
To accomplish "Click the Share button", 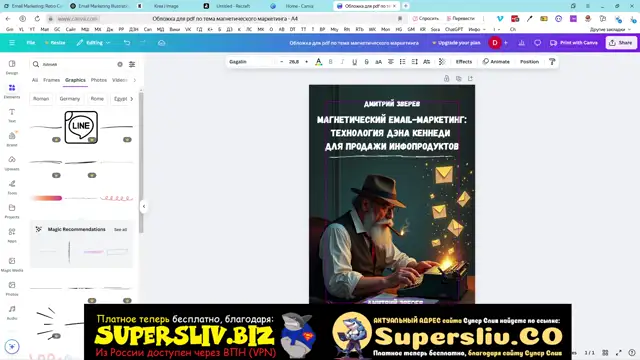I will (x=621, y=42).
